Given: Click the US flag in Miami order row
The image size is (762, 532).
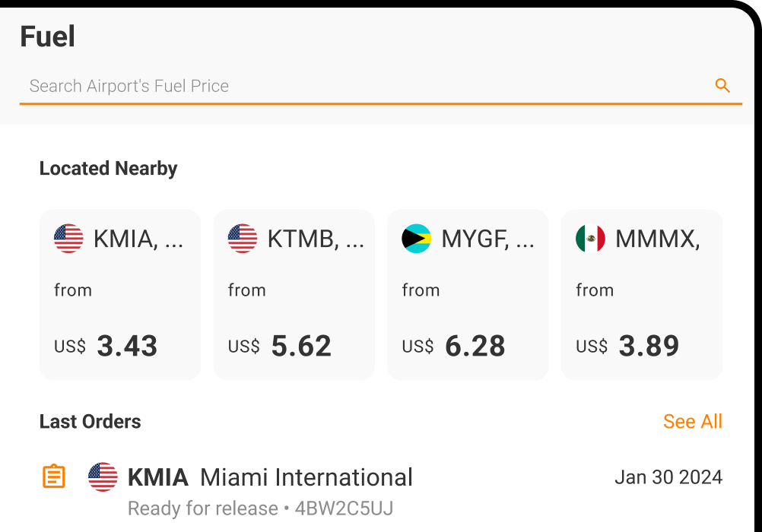Looking at the screenshot, I should [103, 477].
